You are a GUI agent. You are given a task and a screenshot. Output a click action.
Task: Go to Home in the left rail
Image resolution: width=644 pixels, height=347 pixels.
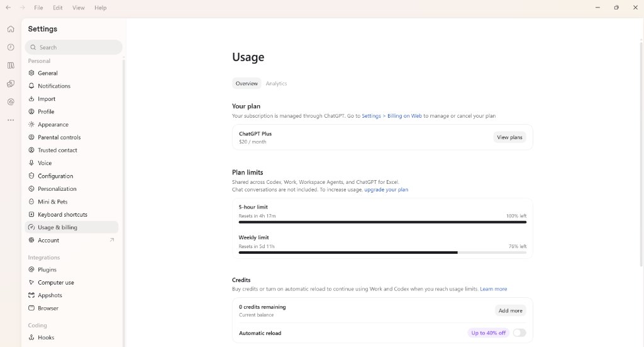click(x=11, y=29)
